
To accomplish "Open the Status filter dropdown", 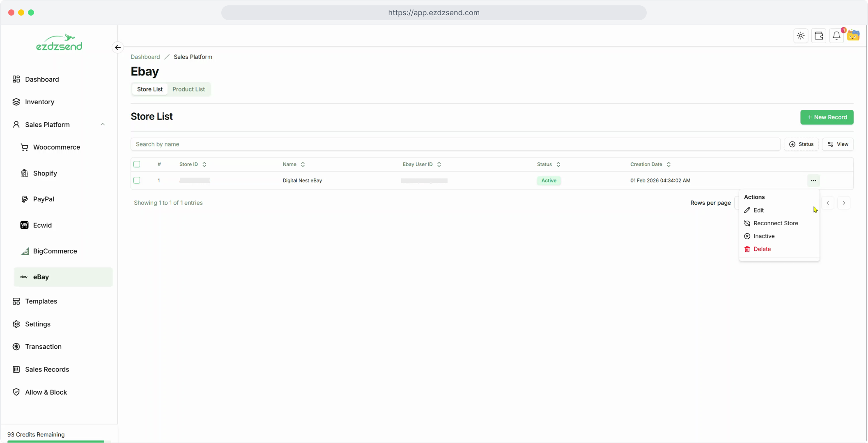I will pyautogui.click(x=801, y=144).
